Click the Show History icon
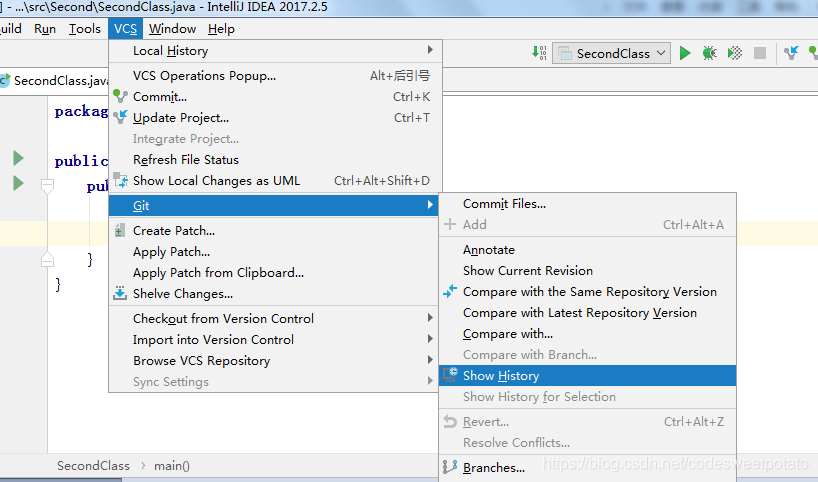Viewport: 818px width, 482px height. 450,375
